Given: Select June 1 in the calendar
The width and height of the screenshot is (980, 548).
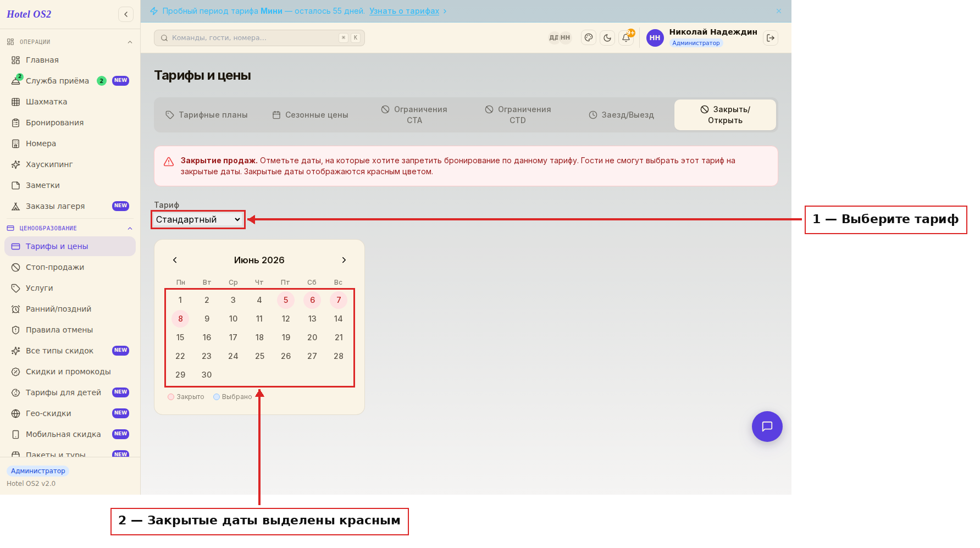Looking at the screenshot, I should (180, 300).
